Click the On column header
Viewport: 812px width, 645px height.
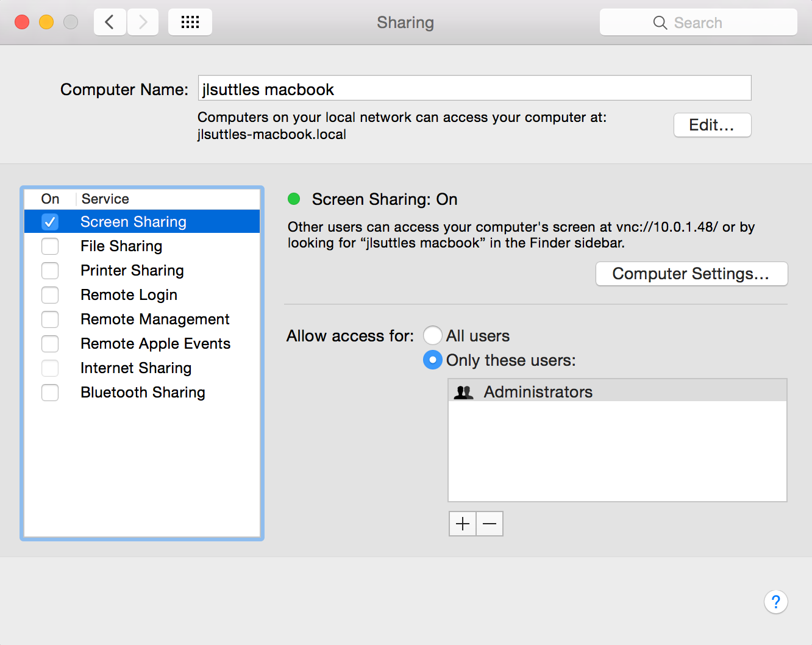(50, 199)
